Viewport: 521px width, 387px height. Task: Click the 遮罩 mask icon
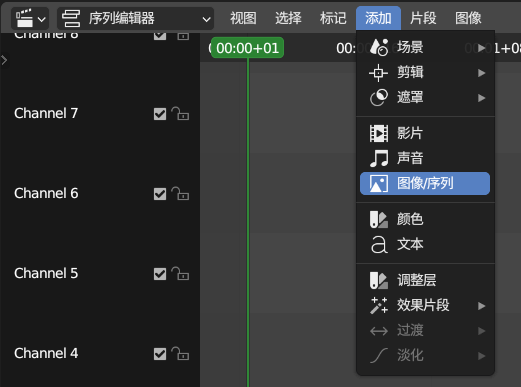(x=379, y=97)
